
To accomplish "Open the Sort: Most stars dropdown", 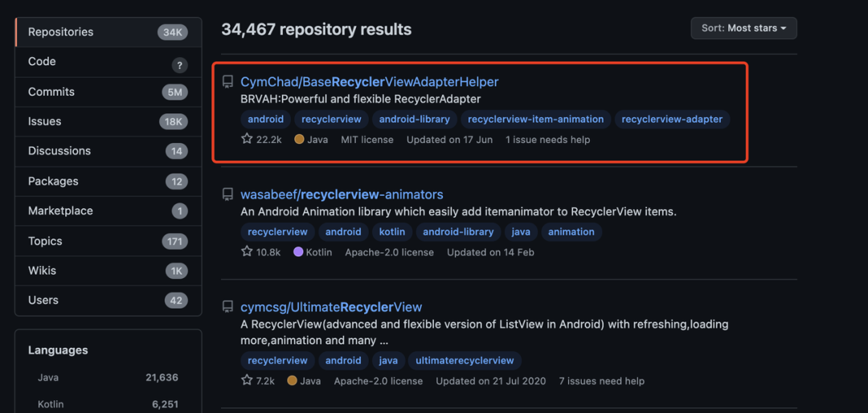I will (743, 28).
